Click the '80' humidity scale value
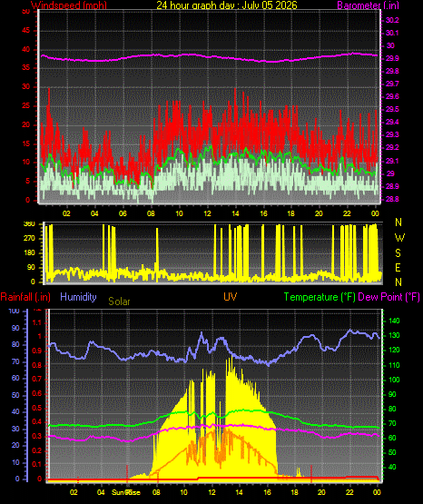The width and height of the screenshot is (423, 504). (15, 344)
